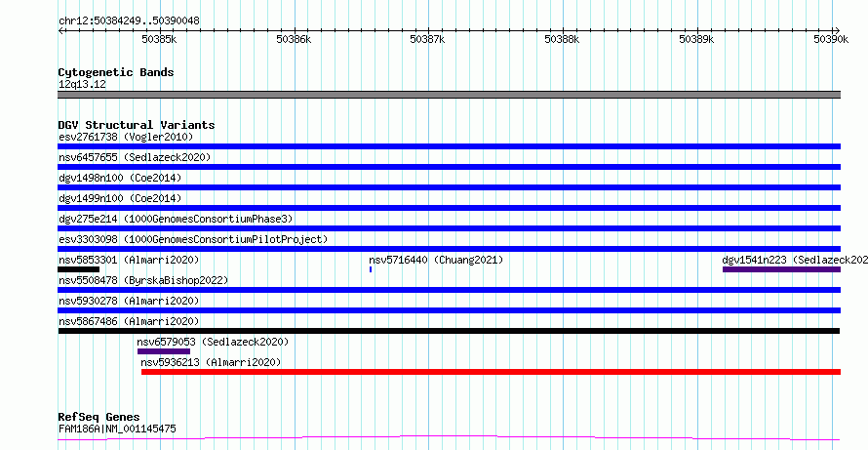Click the dgv1498n100 (Coe2014) label
Viewport: 868px width, 450px height.
[x=120, y=178]
